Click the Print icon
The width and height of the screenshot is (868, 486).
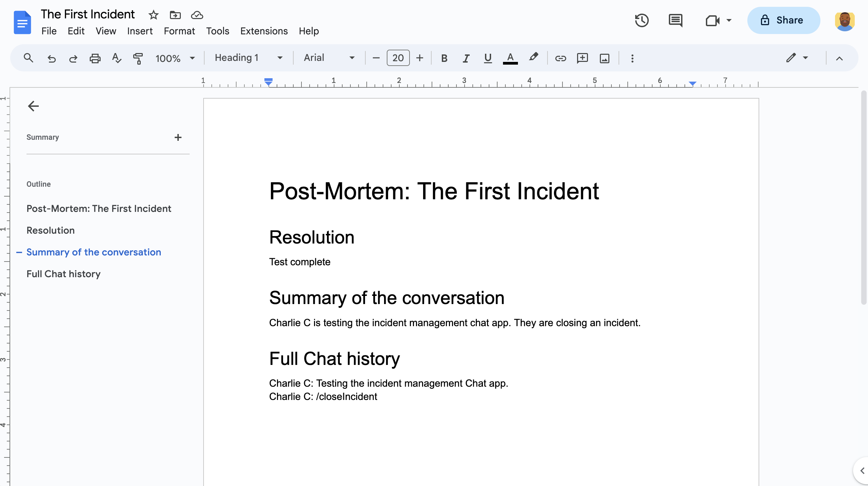95,58
